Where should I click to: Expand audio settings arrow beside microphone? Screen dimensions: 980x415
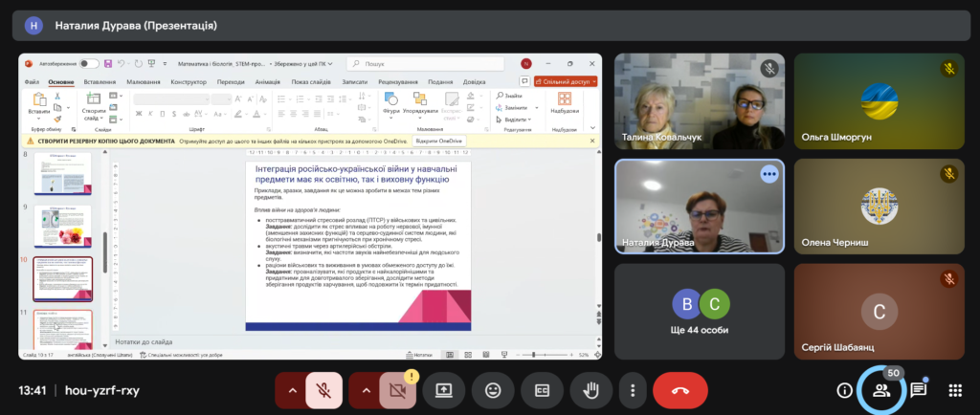point(289,390)
